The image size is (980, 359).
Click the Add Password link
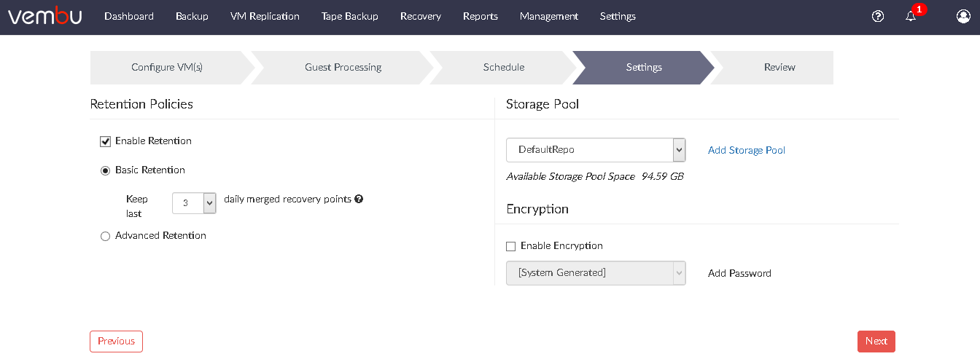[x=739, y=273]
